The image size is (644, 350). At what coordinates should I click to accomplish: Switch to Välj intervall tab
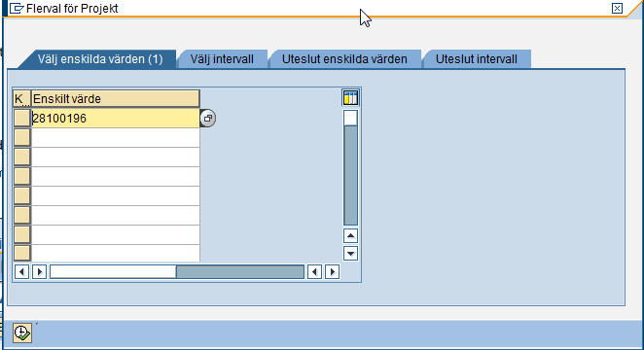(x=222, y=59)
